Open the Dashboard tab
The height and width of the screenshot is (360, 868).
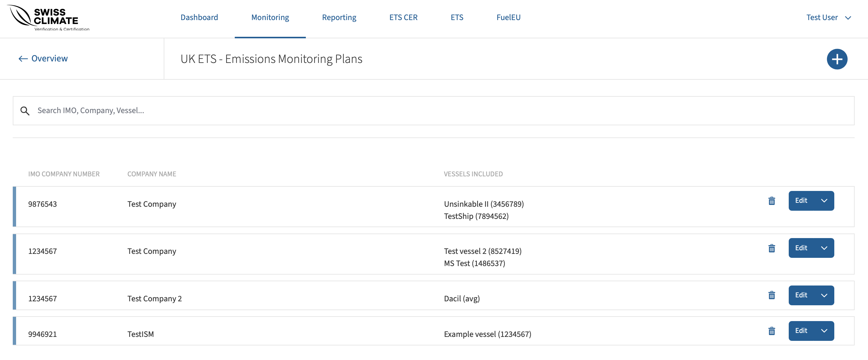(199, 18)
